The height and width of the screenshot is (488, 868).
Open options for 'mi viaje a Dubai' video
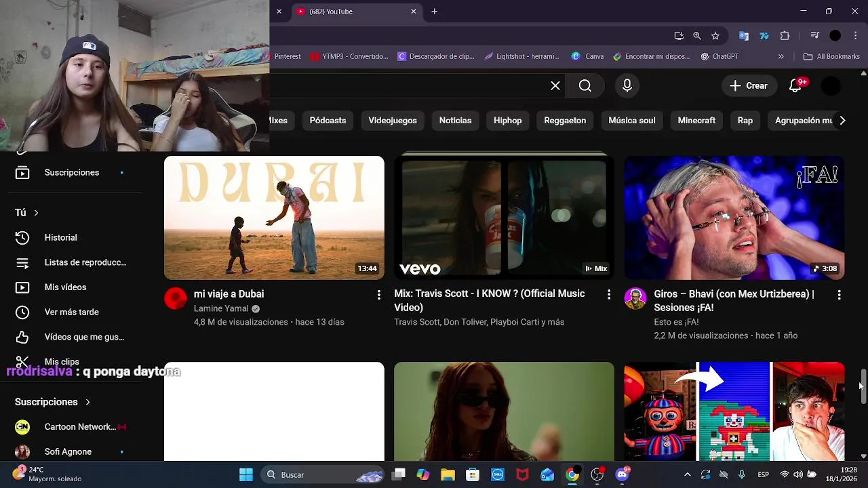tap(378, 294)
